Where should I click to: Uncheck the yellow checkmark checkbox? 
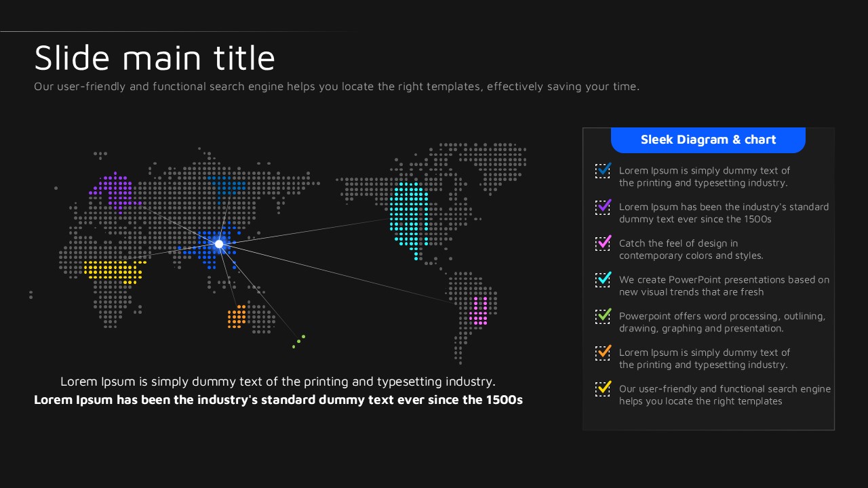(x=603, y=389)
